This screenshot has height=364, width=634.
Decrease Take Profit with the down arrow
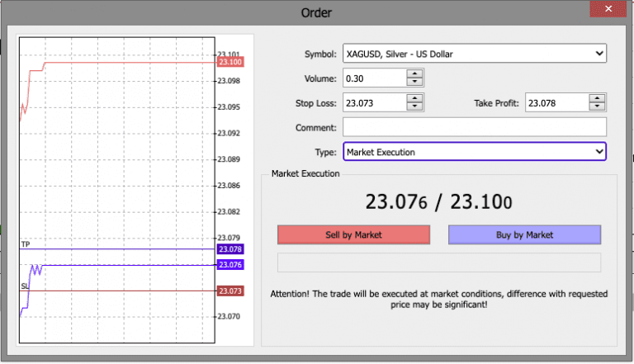[596, 107]
